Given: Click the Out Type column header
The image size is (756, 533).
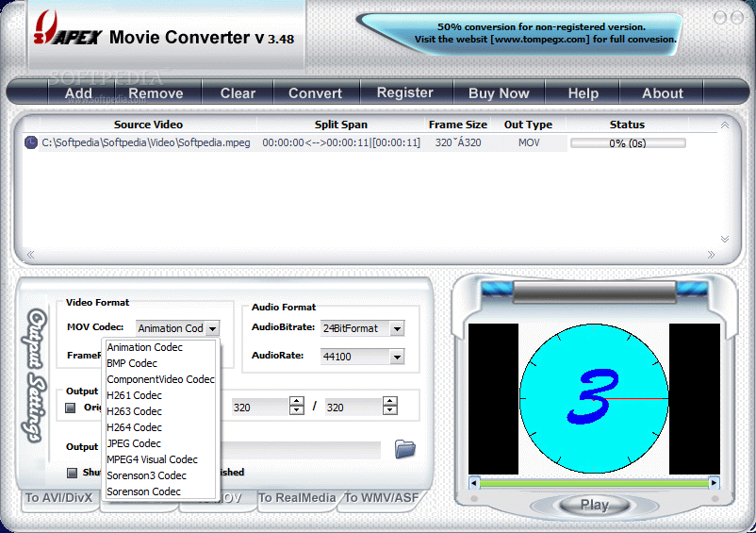Looking at the screenshot, I should pos(528,125).
